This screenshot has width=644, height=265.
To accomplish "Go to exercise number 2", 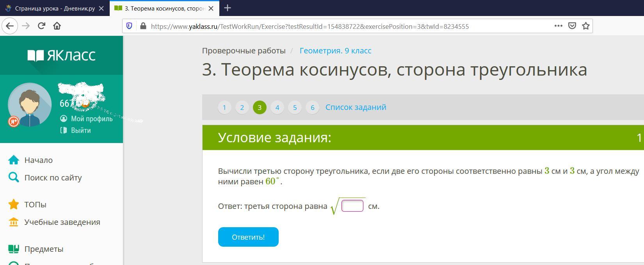I will pos(242,108).
